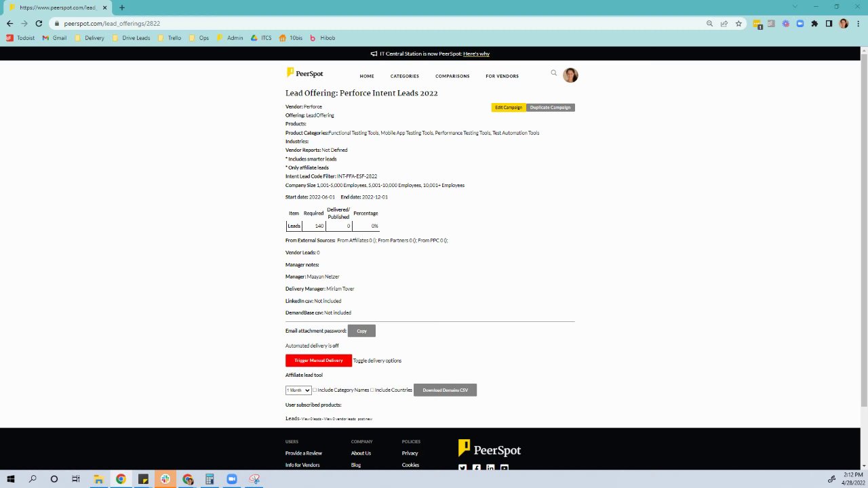Open the yellow extension icon with badge 1

[x=757, y=24]
